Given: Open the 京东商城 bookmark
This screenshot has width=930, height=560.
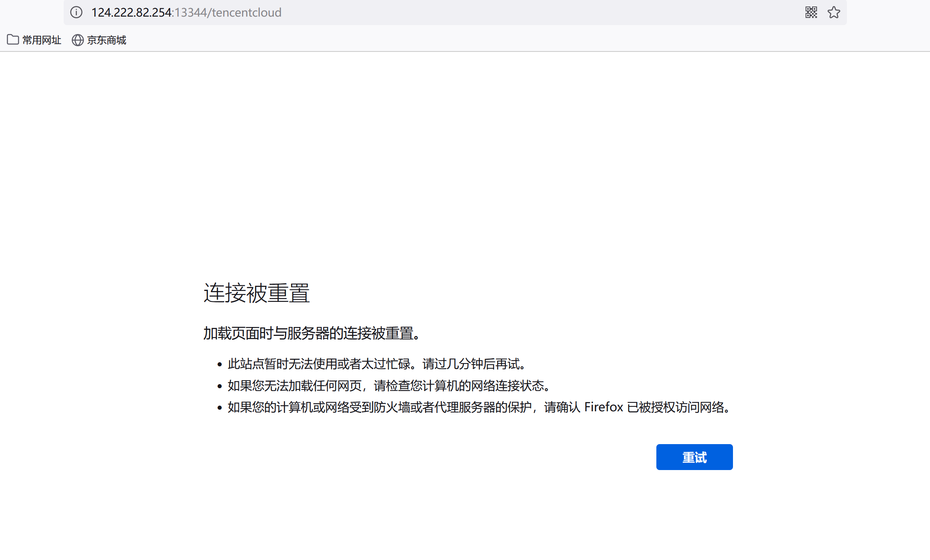Looking at the screenshot, I should [x=99, y=40].
